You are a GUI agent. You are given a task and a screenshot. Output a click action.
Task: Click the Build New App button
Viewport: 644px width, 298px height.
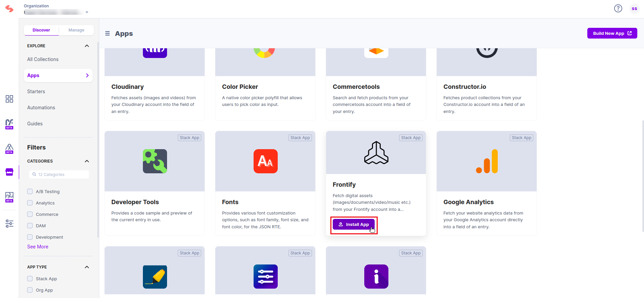tap(612, 33)
